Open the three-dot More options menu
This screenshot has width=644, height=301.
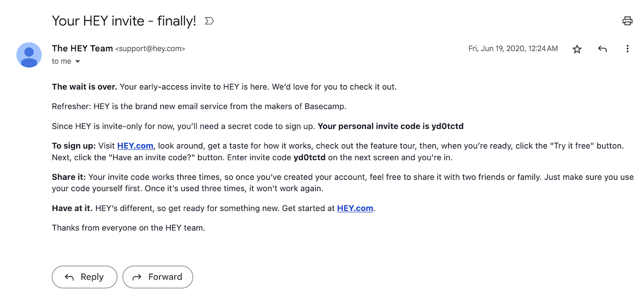627,49
